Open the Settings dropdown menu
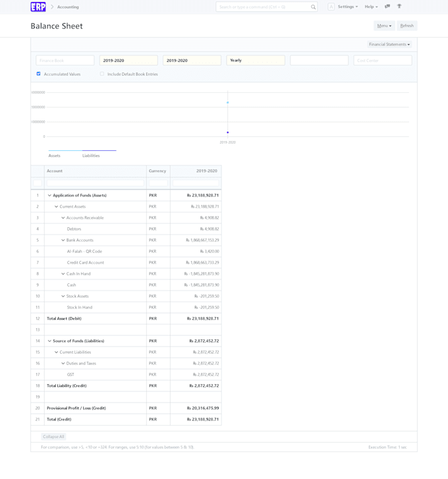The width and height of the screenshot is (448, 479). pyautogui.click(x=347, y=7)
